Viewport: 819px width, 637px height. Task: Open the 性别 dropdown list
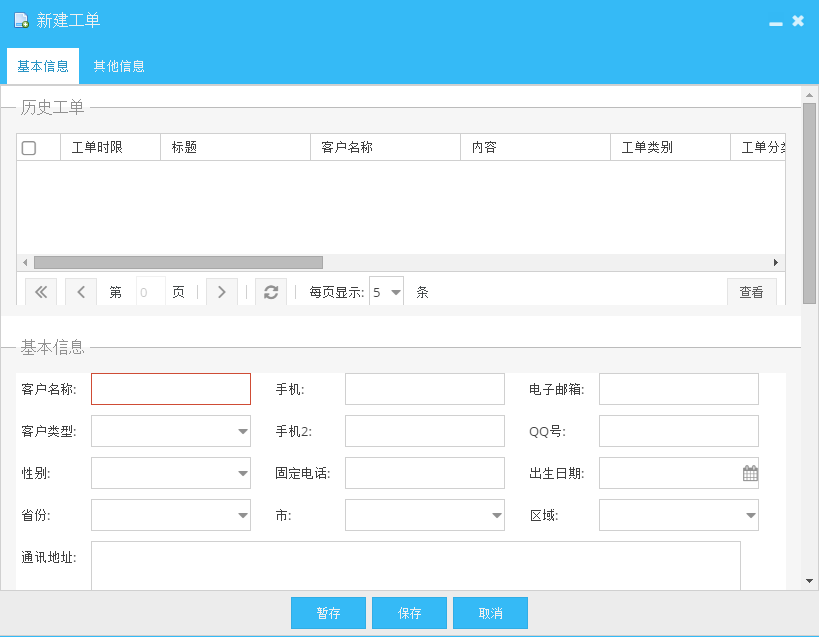pos(243,474)
